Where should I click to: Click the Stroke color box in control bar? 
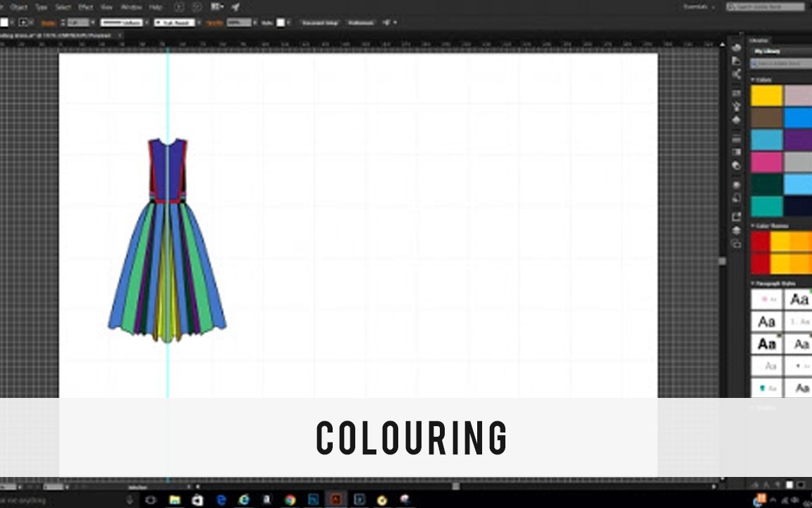(x=23, y=23)
